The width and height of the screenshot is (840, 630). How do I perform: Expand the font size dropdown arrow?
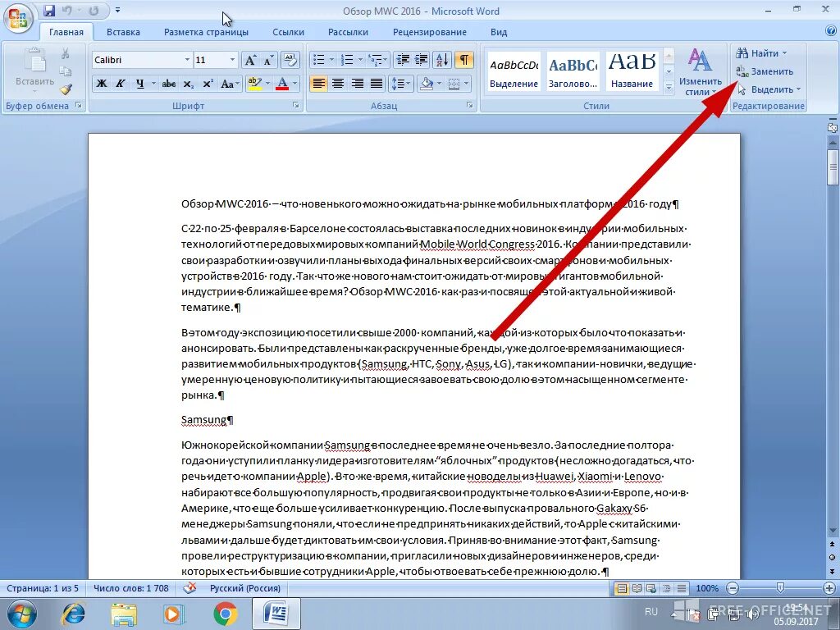tap(232, 59)
